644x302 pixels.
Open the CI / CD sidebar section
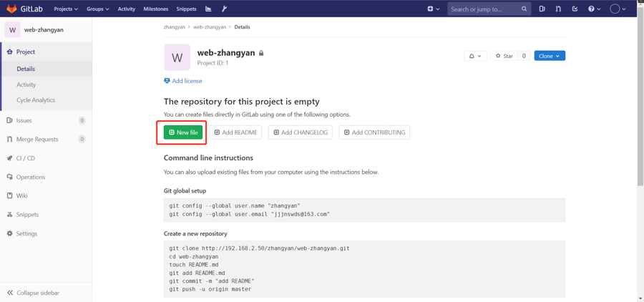(26, 158)
